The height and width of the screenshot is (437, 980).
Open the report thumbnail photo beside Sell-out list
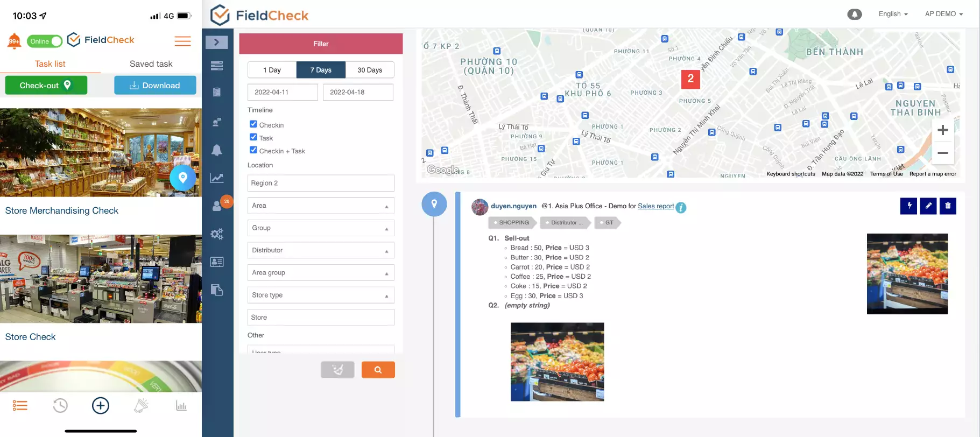pyautogui.click(x=907, y=274)
